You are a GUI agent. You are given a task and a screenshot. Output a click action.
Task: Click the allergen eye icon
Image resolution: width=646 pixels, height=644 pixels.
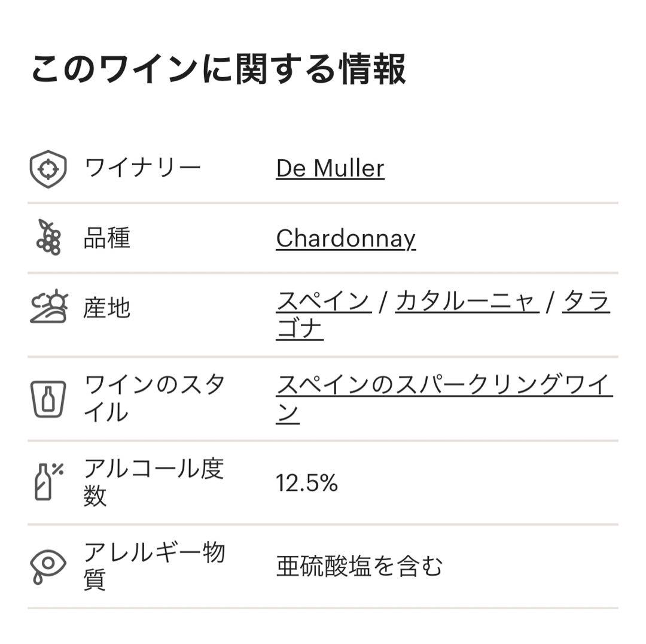pos(48,566)
